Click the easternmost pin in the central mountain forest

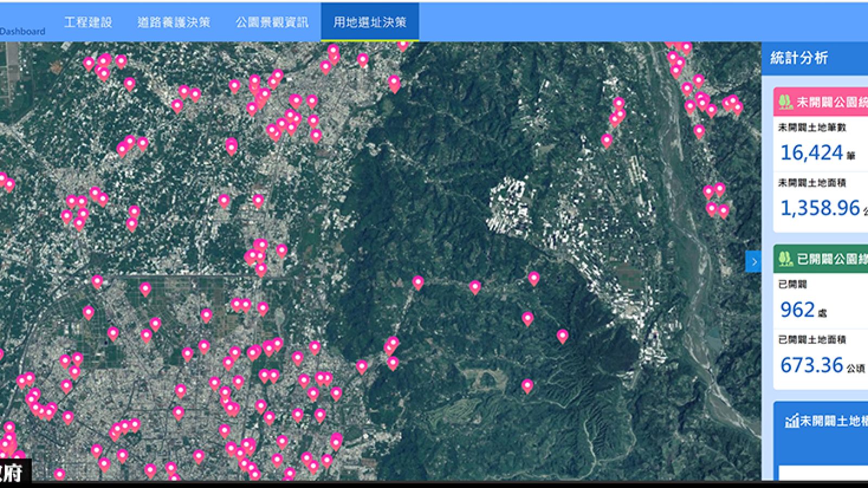[563, 336]
